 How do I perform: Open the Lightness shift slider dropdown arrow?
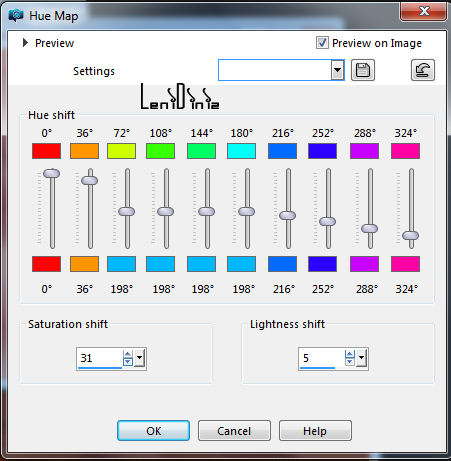361,358
